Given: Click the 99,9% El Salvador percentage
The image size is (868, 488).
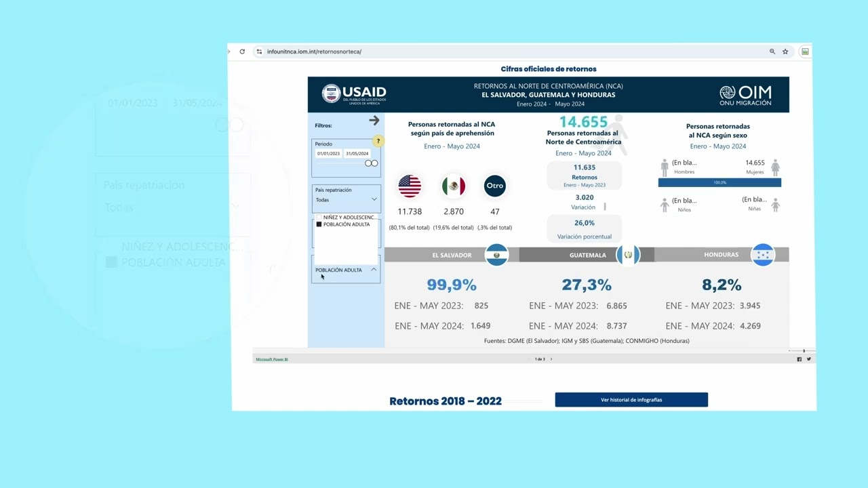Looking at the screenshot, I should coord(452,285).
